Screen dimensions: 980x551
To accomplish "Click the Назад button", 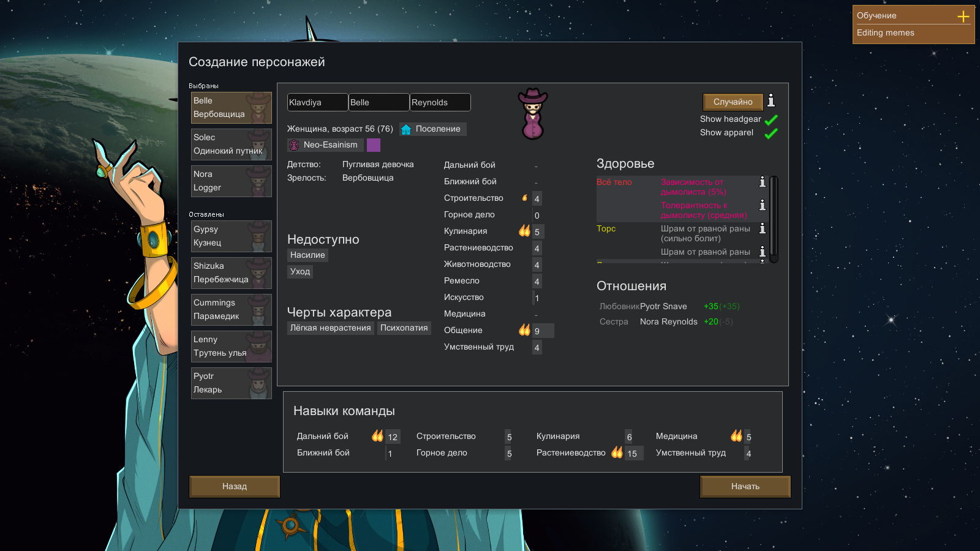I will pos(235,486).
